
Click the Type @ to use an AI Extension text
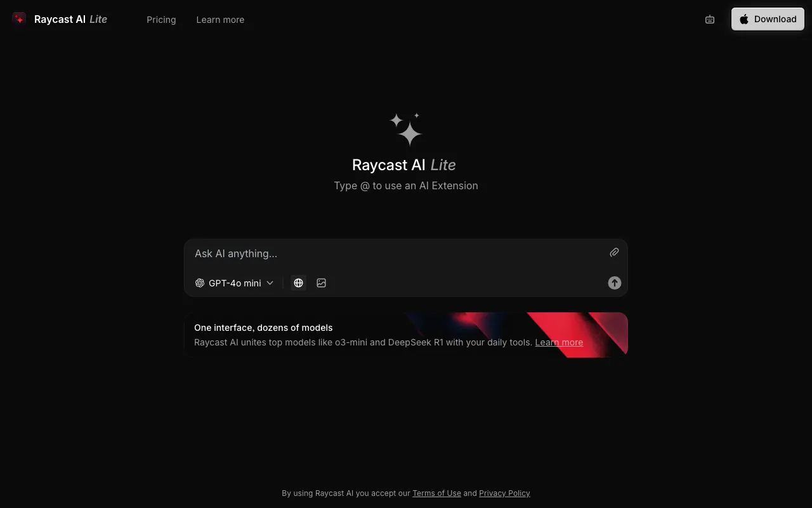pos(406,185)
